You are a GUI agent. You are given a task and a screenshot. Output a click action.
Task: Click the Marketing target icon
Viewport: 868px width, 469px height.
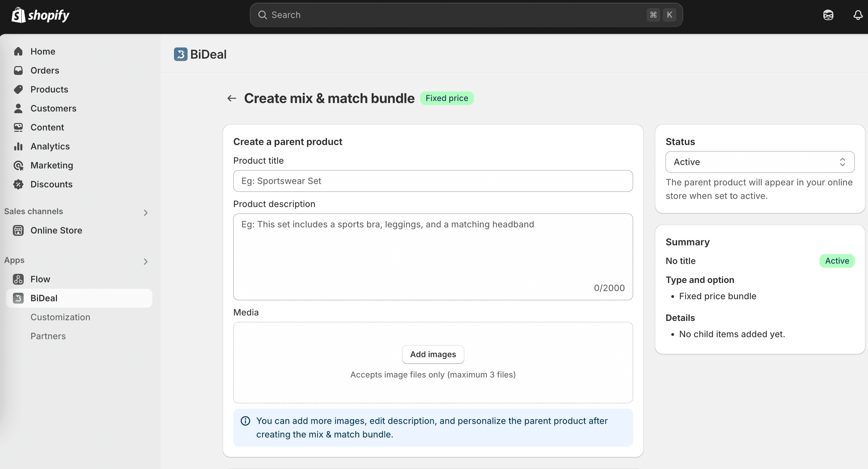pyautogui.click(x=18, y=165)
